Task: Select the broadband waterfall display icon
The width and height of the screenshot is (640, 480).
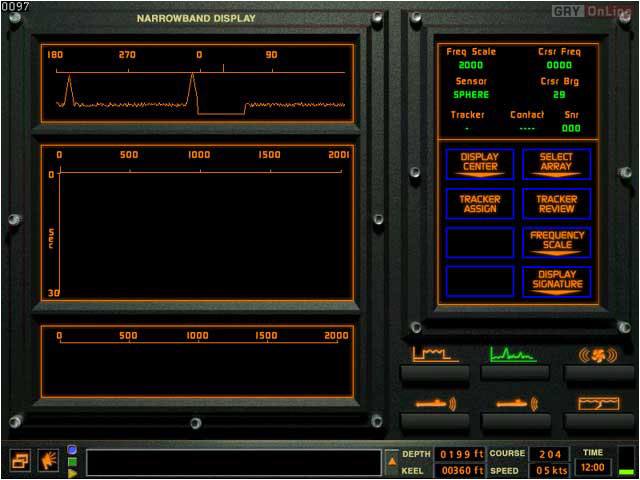Action: click(434, 354)
